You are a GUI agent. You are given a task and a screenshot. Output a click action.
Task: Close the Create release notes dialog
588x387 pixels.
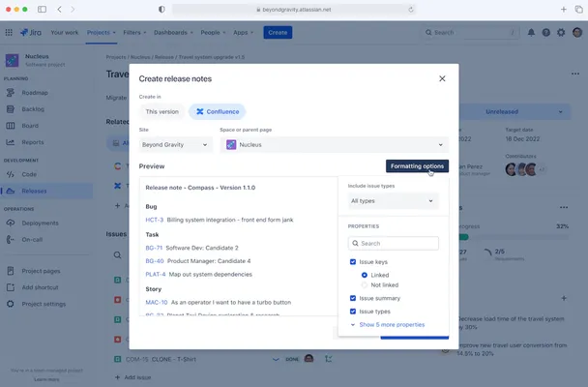[x=442, y=78]
